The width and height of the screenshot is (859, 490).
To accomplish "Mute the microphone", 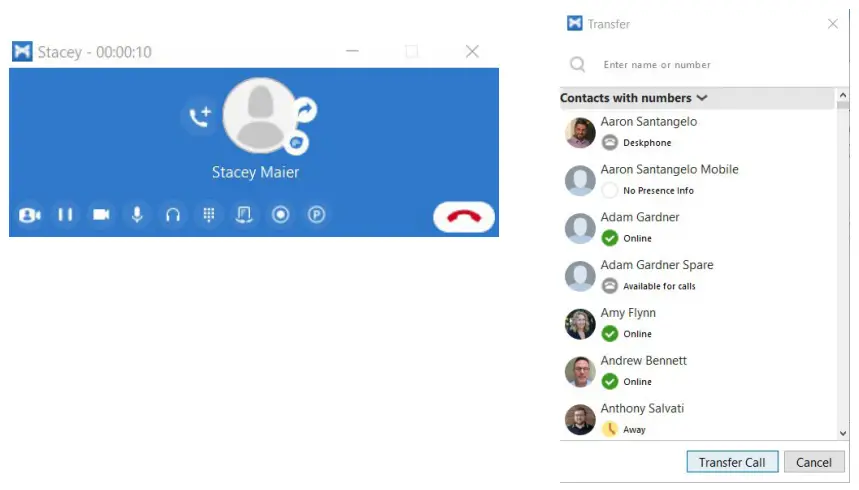I will [x=137, y=215].
